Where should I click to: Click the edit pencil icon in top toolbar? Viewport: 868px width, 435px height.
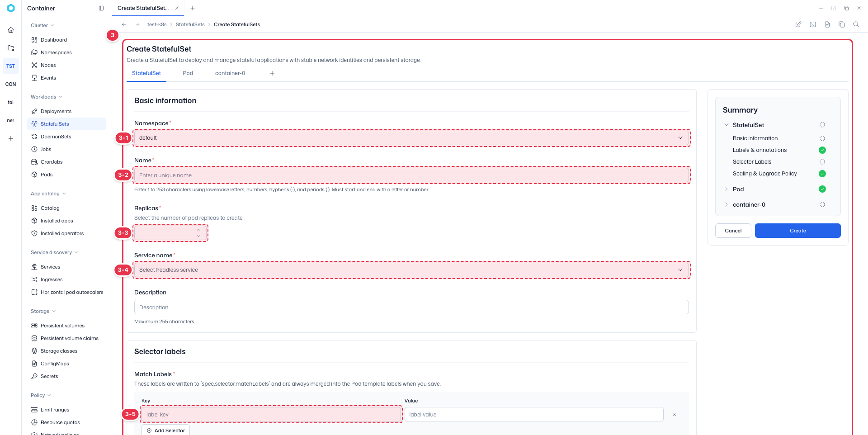798,24
